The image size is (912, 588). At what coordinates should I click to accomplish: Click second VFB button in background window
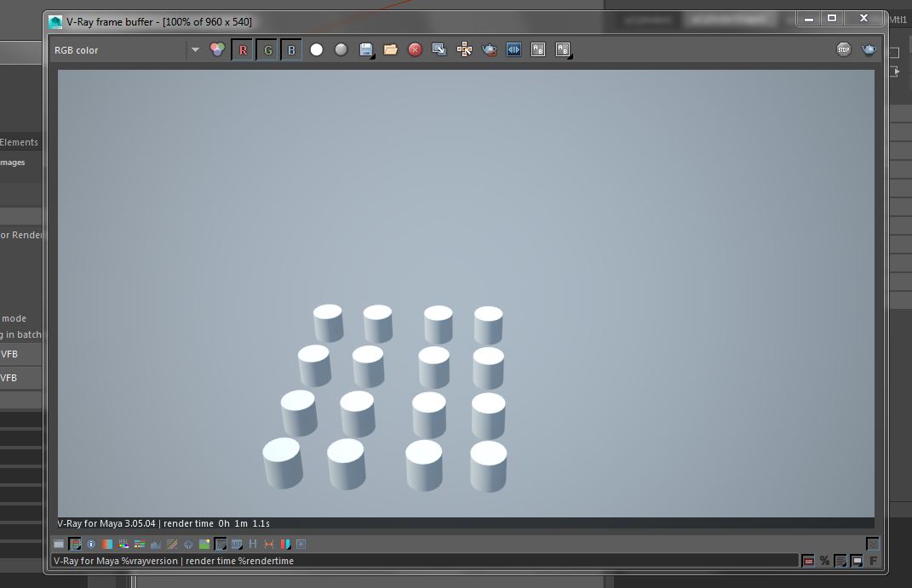[x=20, y=379]
